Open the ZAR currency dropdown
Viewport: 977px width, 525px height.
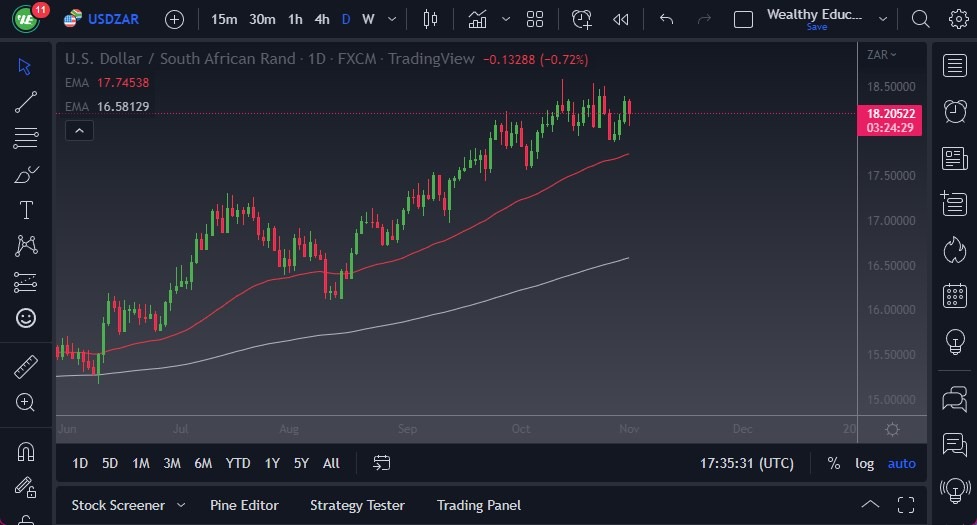click(882, 55)
